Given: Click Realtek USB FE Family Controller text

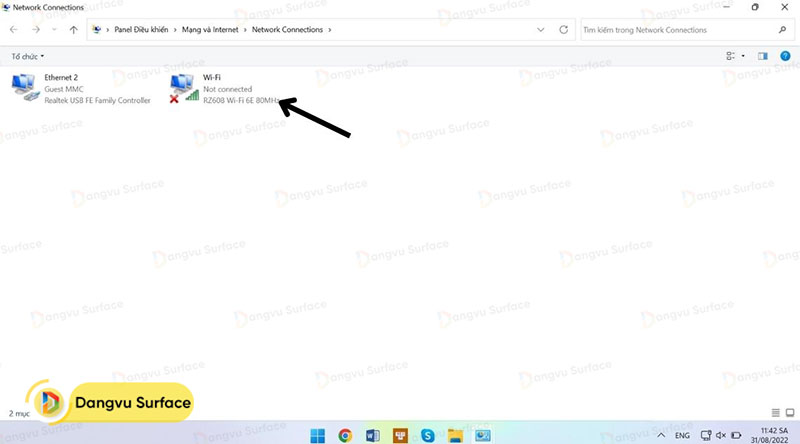Looking at the screenshot, I should coord(97,101).
